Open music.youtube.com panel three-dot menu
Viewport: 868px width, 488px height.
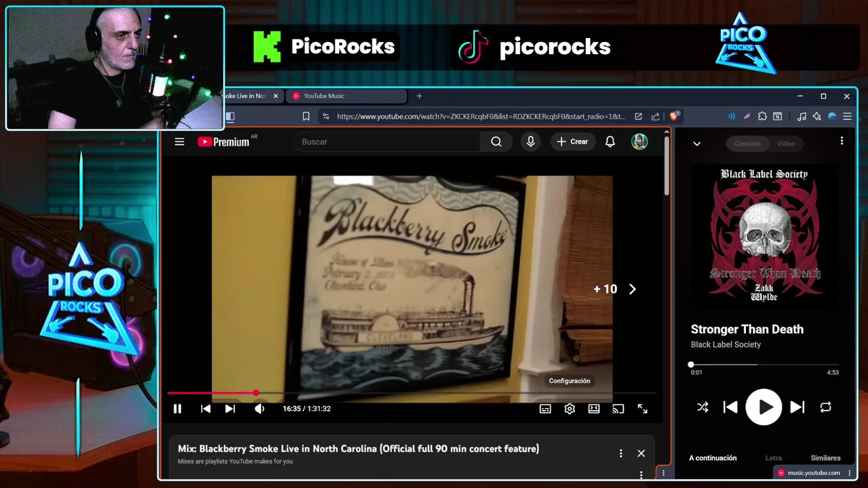tap(850, 473)
